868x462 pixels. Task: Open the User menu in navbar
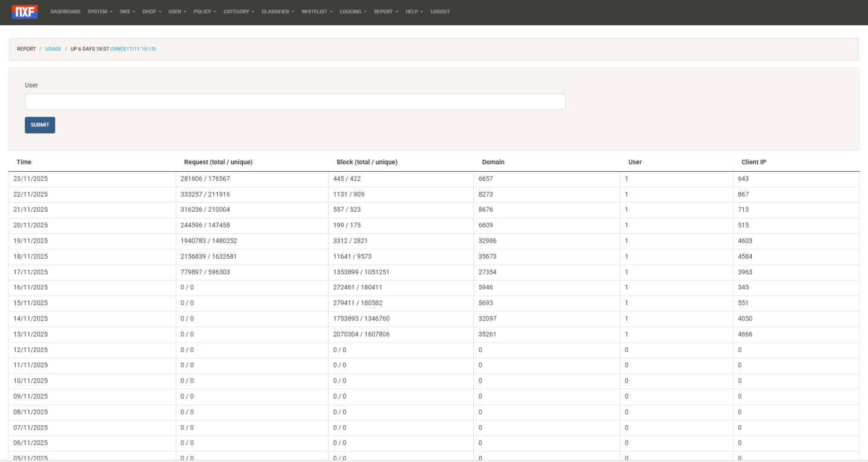point(177,11)
